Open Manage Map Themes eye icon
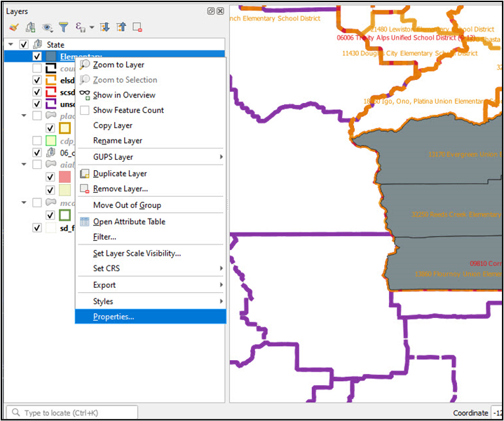 tap(47, 27)
